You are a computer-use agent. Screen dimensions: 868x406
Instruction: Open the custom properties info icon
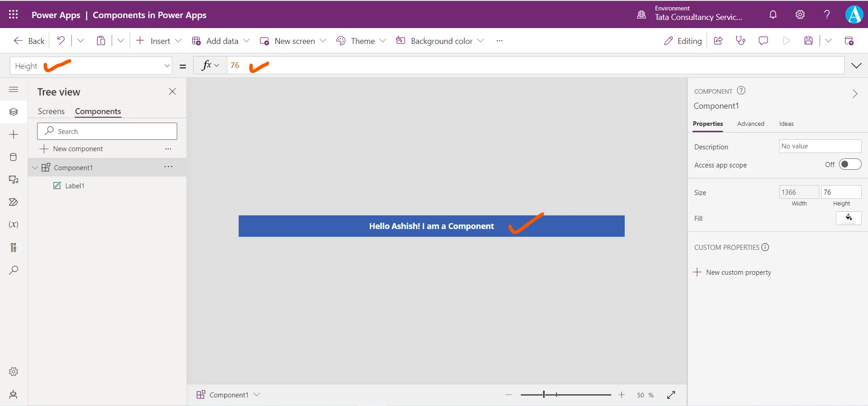pyautogui.click(x=765, y=247)
